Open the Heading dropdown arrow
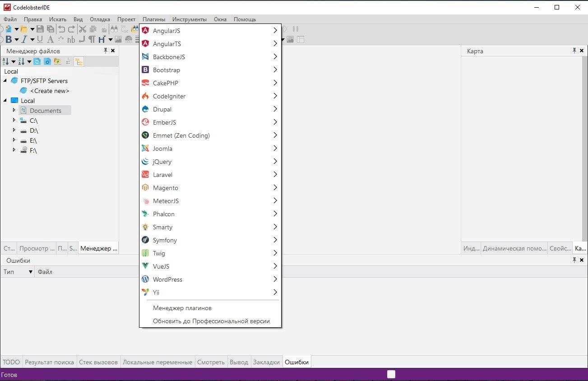Viewport: 588px width, 381px height. pyautogui.click(x=110, y=40)
